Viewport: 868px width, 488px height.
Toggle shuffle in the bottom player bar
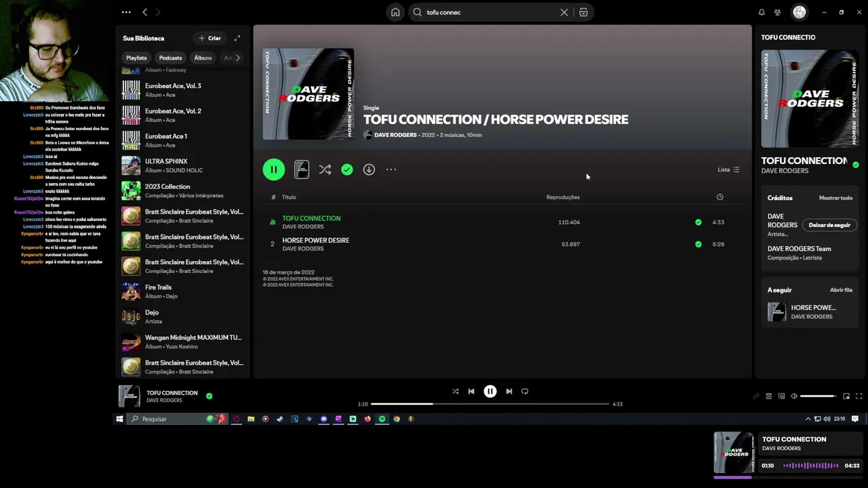[455, 391]
